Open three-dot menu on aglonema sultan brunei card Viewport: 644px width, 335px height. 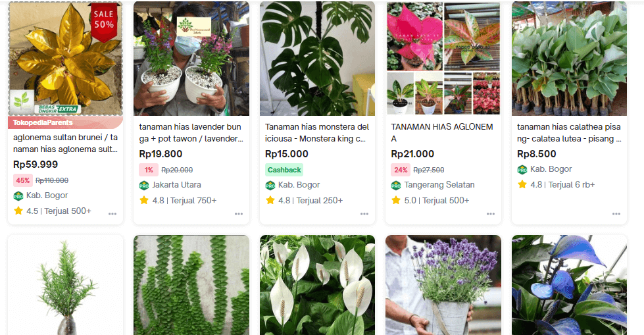tap(112, 214)
